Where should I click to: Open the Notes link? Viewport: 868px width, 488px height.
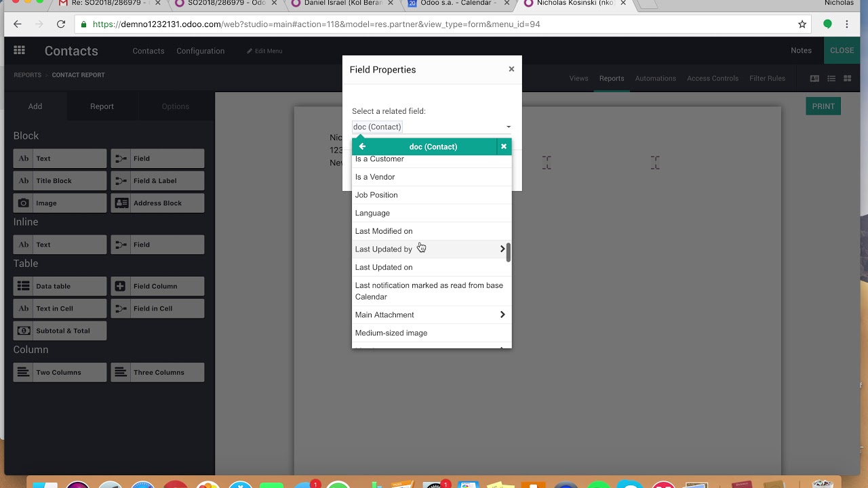click(x=801, y=51)
